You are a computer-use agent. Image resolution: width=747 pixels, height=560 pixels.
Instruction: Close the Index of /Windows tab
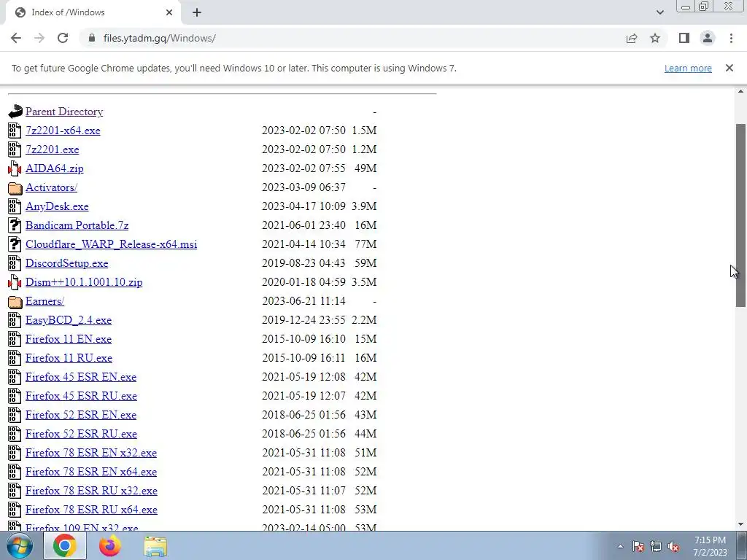pyautogui.click(x=169, y=12)
